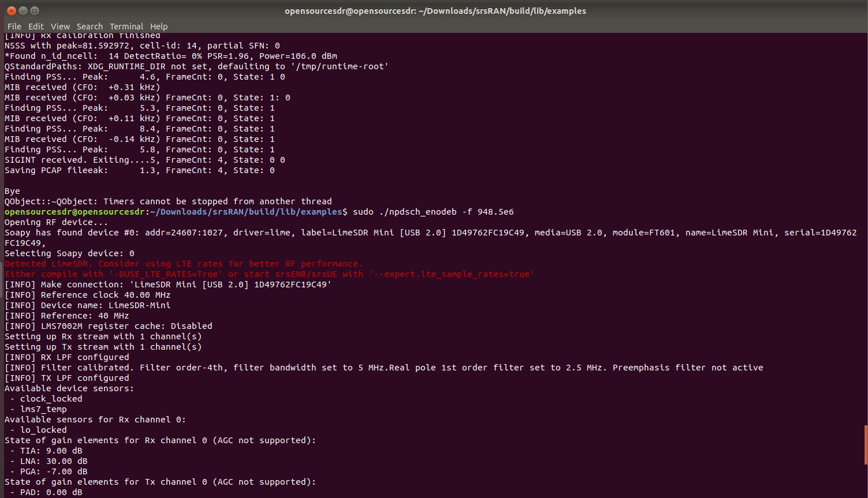This screenshot has width=868, height=498.
Task: Click the '[INFO] RX LPF configured' line
Action: point(67,357)
